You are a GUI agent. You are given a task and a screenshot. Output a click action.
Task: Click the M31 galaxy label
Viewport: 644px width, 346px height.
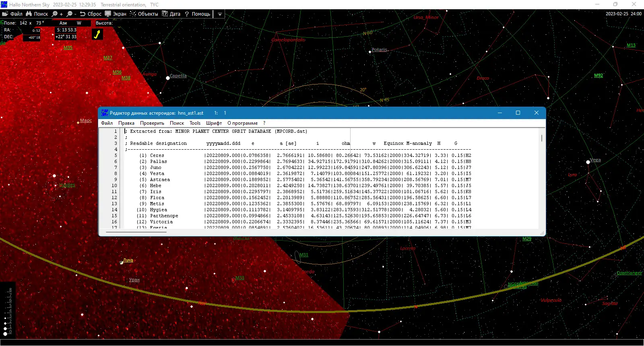(304, 255)
